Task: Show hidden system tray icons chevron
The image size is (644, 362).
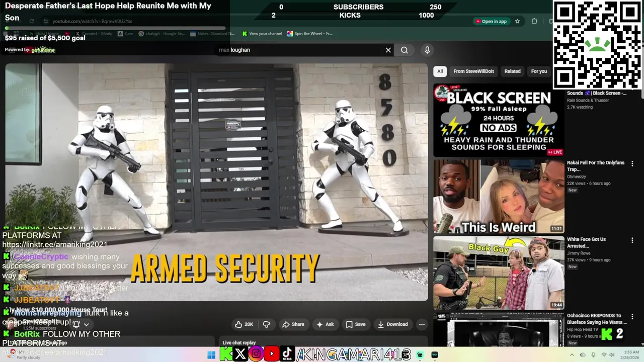Action: 572,355
